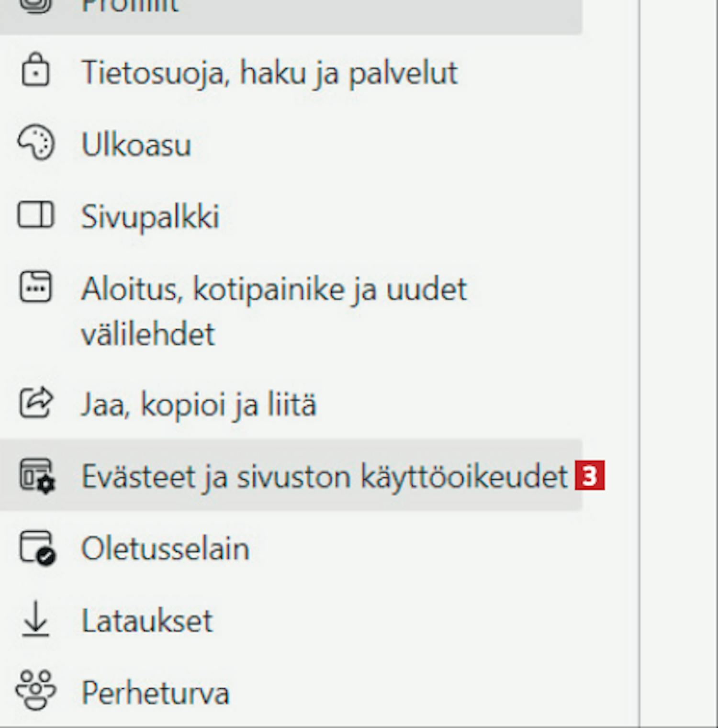Open Tietosuoja, haku ja palvelut settings
The image size is (718, 728).
tap(269, 73)
